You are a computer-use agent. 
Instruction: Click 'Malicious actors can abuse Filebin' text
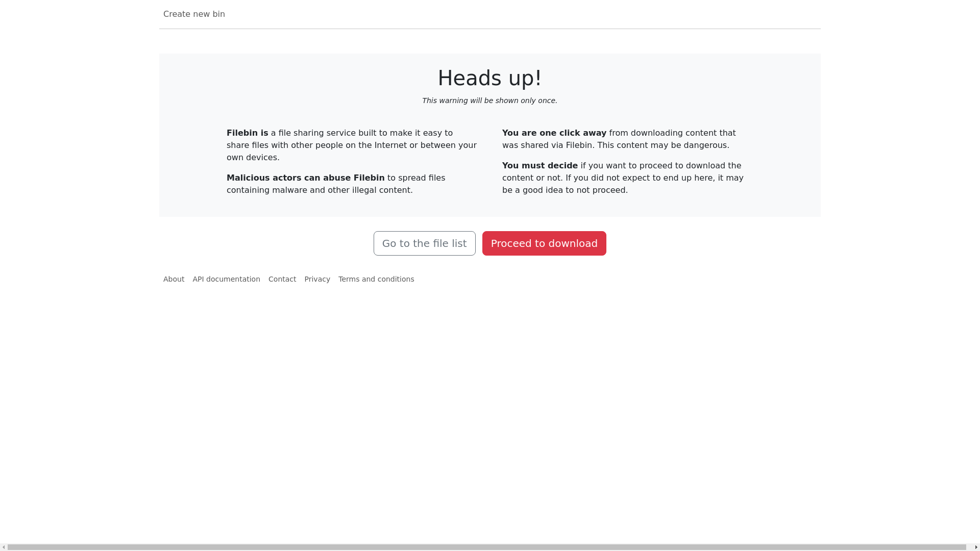point(306,178)
